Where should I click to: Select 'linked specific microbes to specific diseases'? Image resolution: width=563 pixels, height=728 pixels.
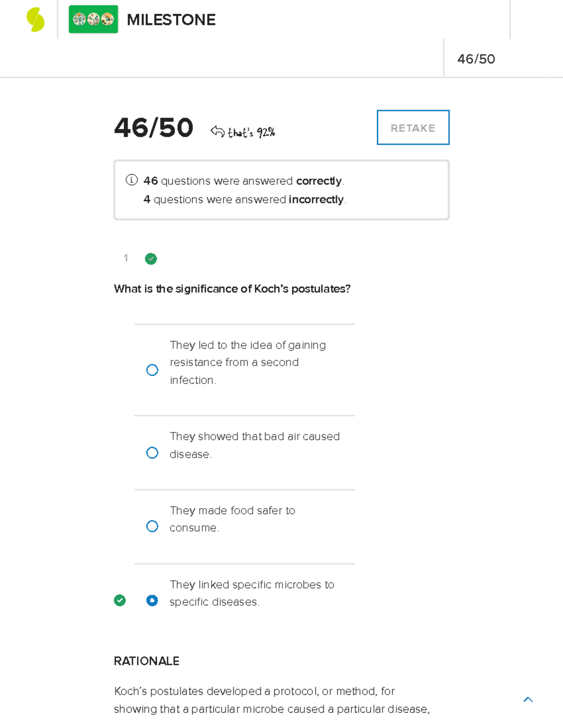[152, 600]
